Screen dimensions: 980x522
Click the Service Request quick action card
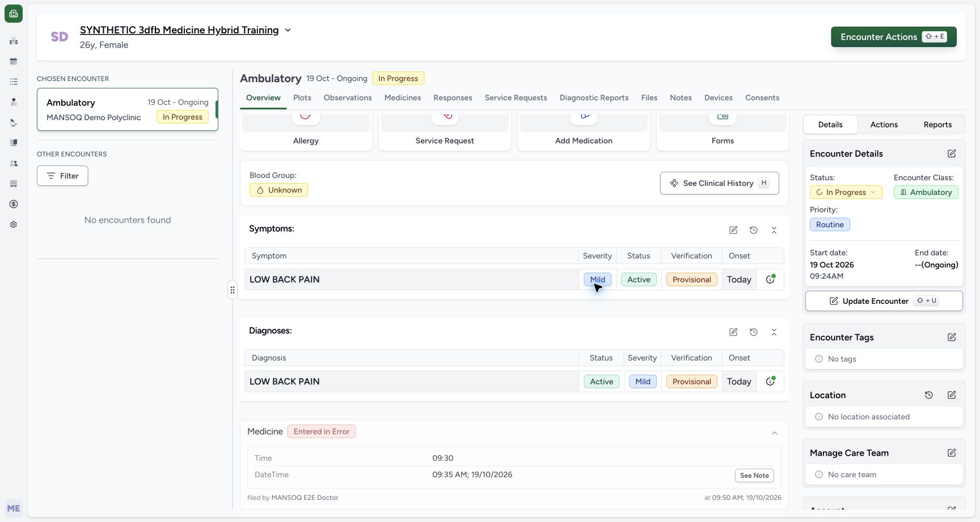click(x=445, y=132)
